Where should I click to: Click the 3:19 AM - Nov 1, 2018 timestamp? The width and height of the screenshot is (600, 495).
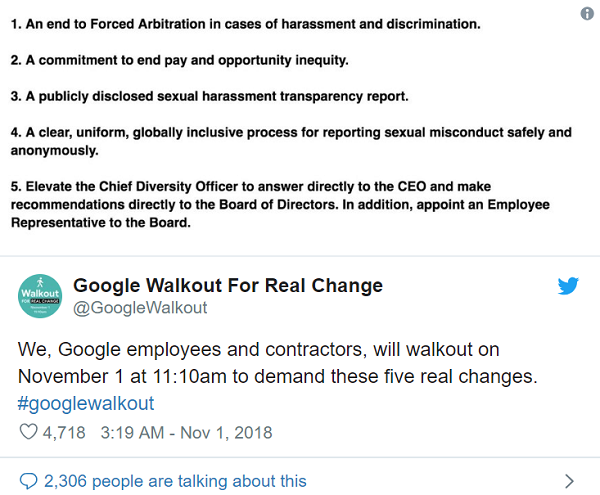(187, 433)
